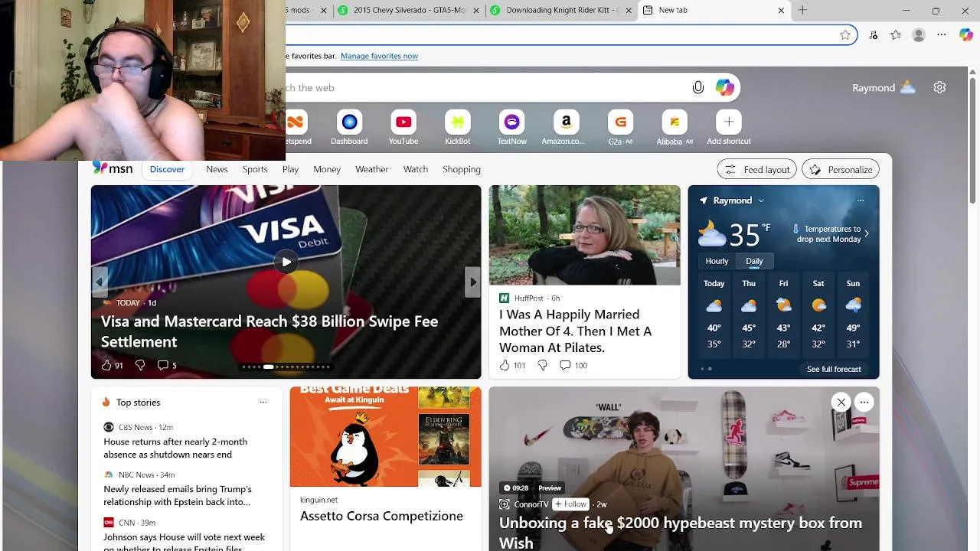
Task: Open the Amazon shortcut icon
Action: (x=566, y=122)
